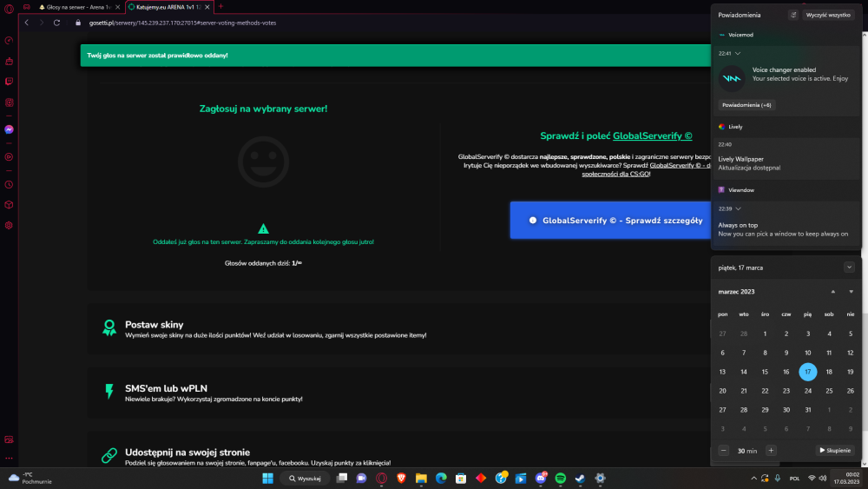Select March 17 in calendar
Image resolution: width=868 pixels, height=489 pixels.
click(807, 372)
